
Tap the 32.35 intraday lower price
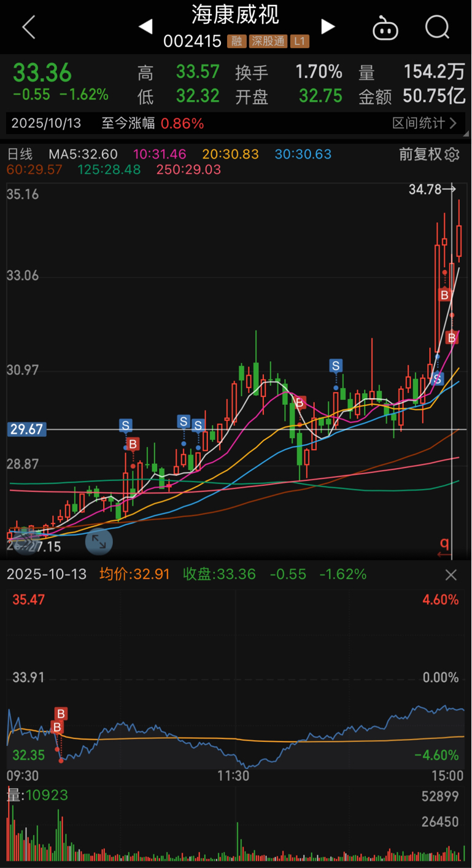(x=28, y=755)
